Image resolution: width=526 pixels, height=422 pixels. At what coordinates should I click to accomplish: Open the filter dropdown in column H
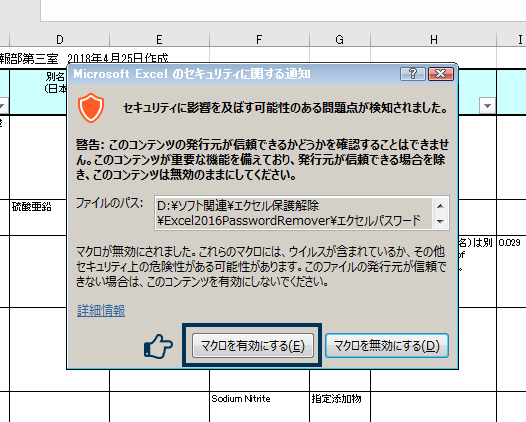click(487, 106)
